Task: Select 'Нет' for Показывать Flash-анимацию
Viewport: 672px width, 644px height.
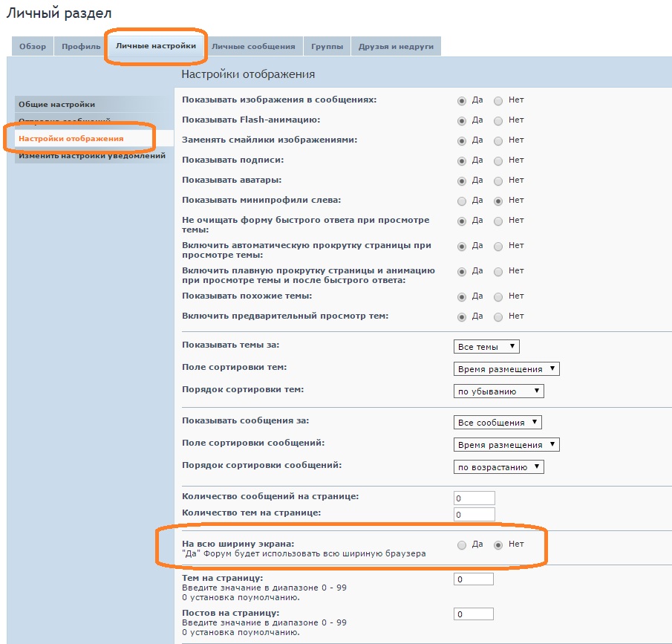Action: click(x=498, y=120)
